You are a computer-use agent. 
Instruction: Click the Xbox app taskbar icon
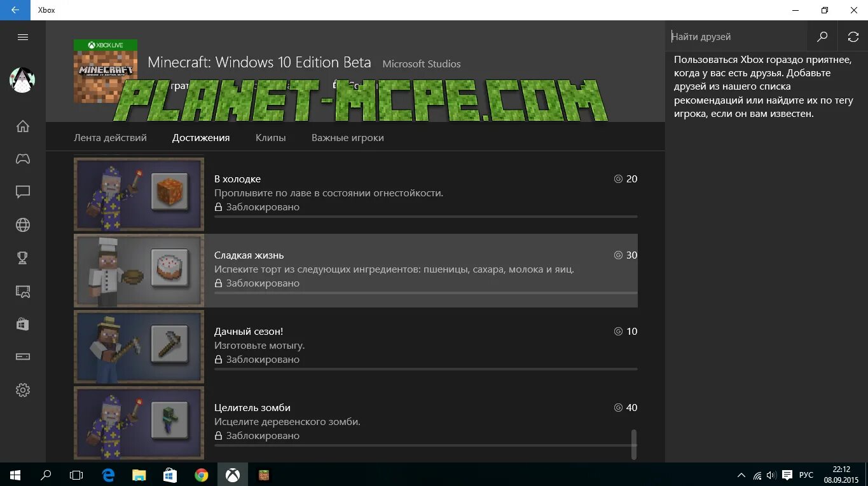(x=232, y=475)
